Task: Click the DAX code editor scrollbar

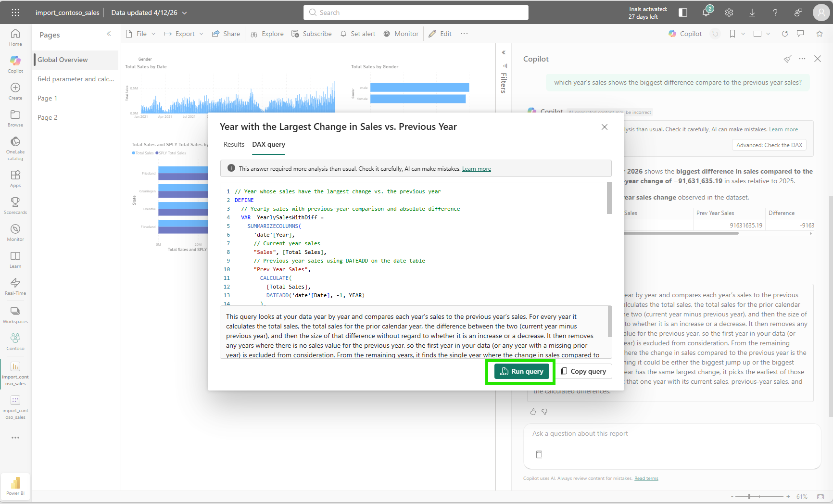Action: (609, 198)
